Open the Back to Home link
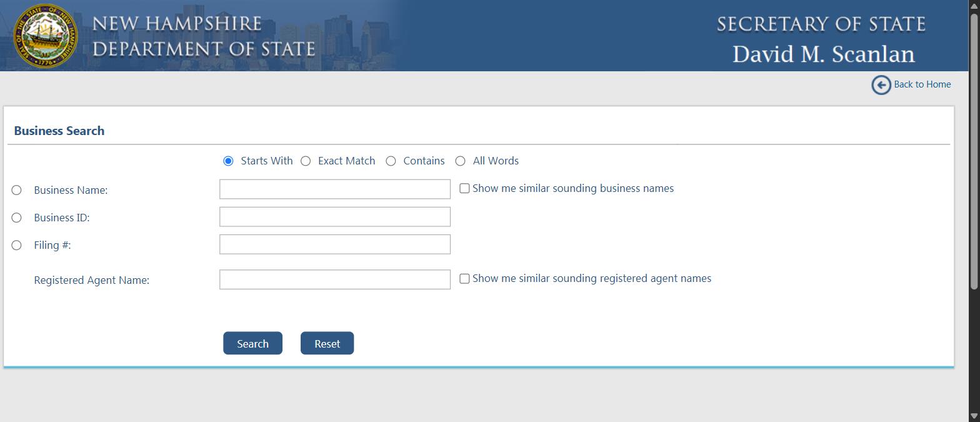The image size is (980, 422). (922, 84)
